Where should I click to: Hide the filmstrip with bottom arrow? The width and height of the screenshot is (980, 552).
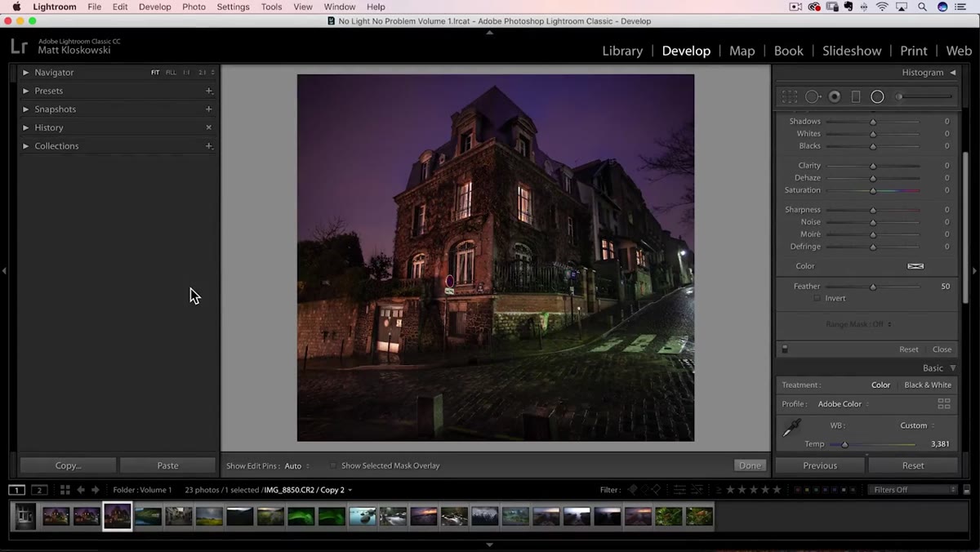click(x=489, y=545)
